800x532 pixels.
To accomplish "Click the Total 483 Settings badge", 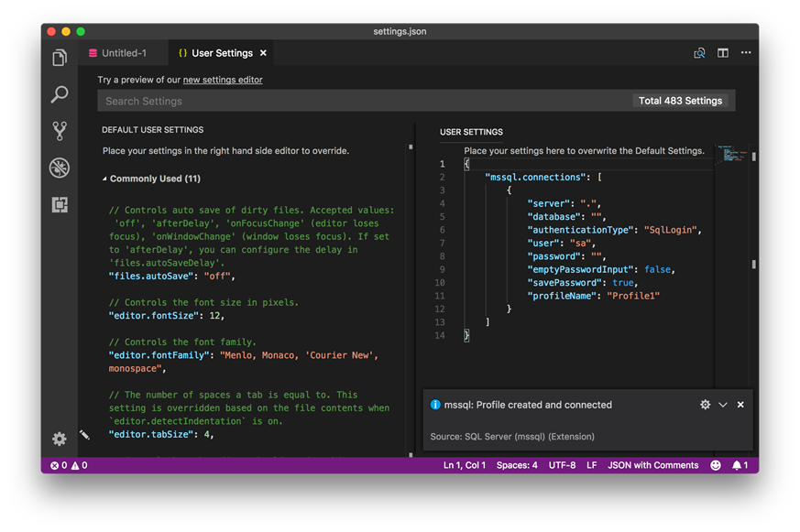I will [680, 101].
